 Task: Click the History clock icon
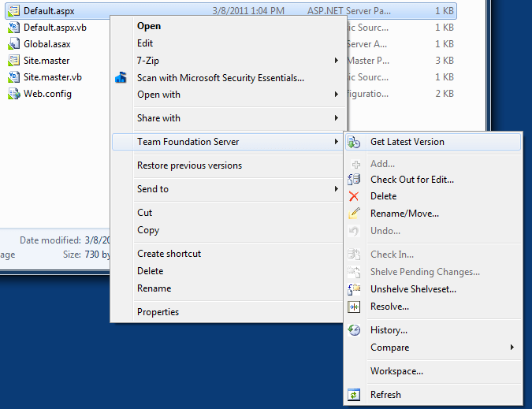click(x=354, y=330)
